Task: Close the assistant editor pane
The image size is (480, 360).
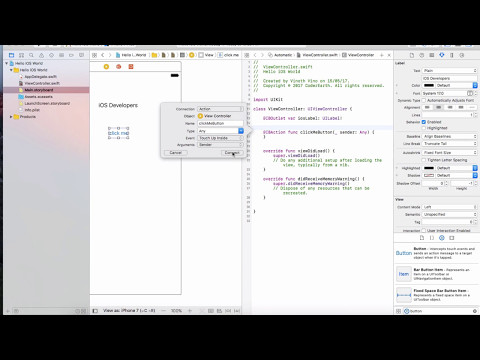Action: [389, 55]
